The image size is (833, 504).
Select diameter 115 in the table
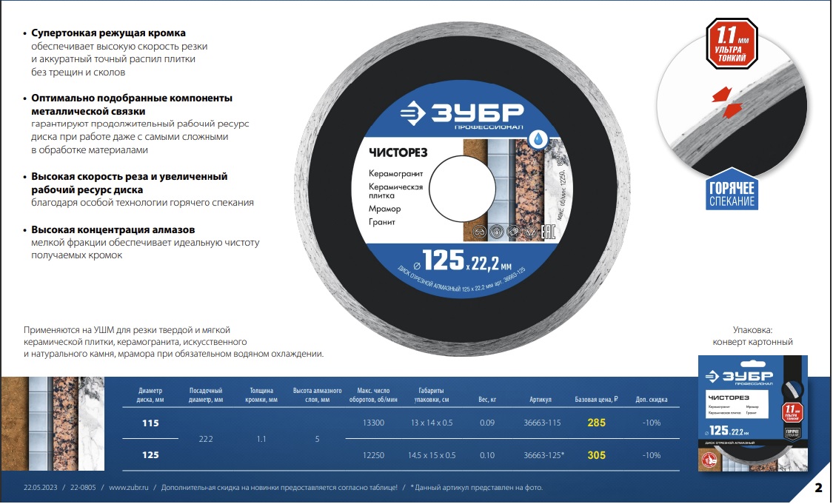click(150, 423)
